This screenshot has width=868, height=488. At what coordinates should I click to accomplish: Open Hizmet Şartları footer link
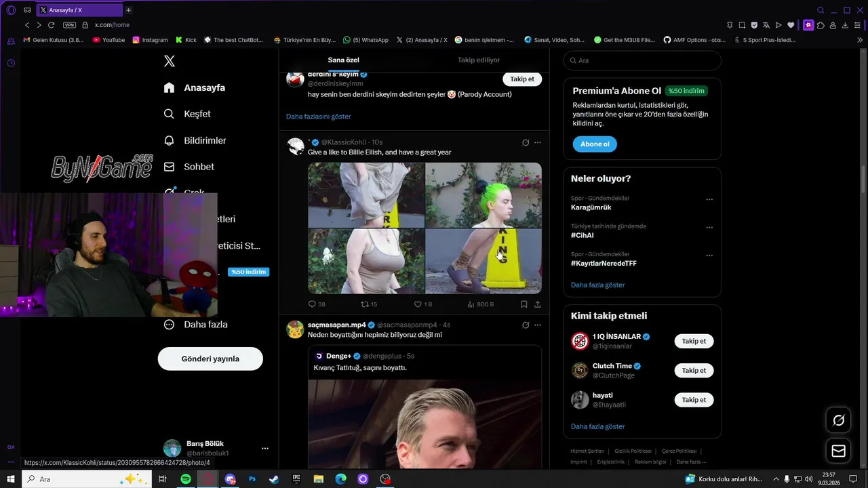coord(587,451)
